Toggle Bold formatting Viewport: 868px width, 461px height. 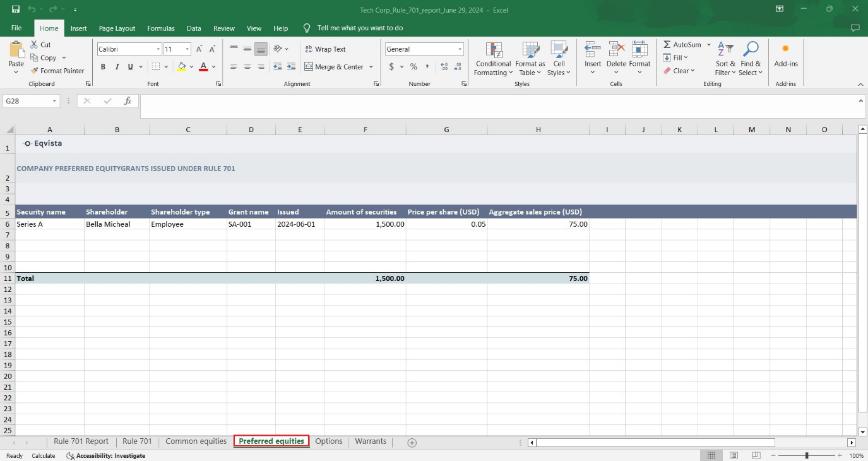[x=103, y=66]
